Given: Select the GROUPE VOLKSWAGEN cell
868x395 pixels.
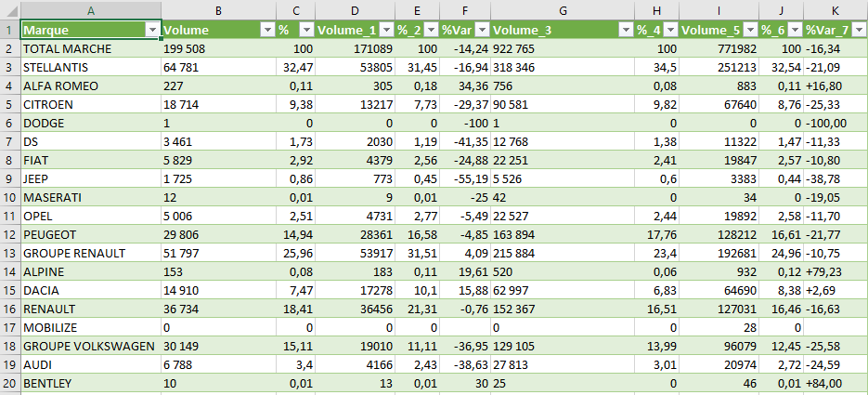Looking at the screenshot, I should click(x=91, y=347).
